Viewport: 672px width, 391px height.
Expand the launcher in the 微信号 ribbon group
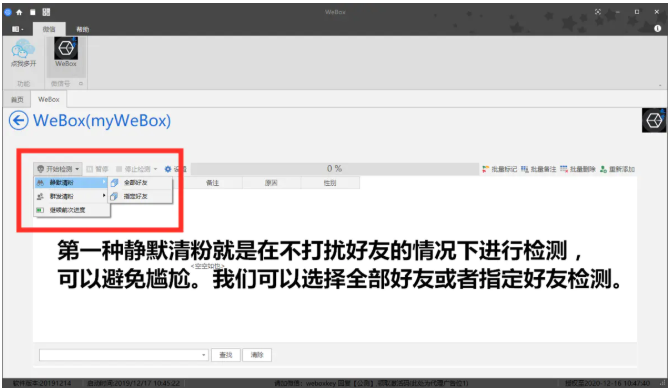tap(81, 84)
